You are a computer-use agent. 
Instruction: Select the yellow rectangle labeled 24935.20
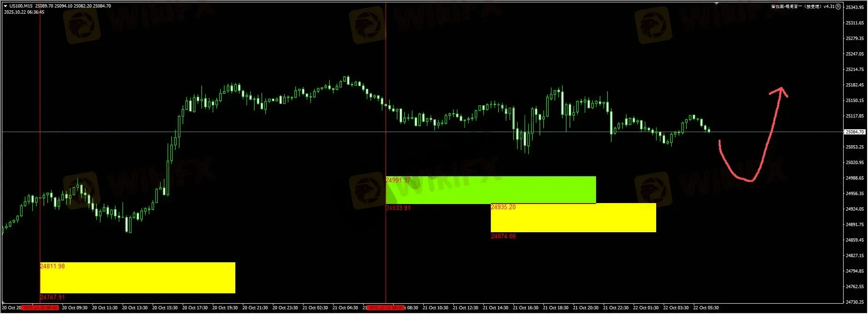tap(573, 218)
